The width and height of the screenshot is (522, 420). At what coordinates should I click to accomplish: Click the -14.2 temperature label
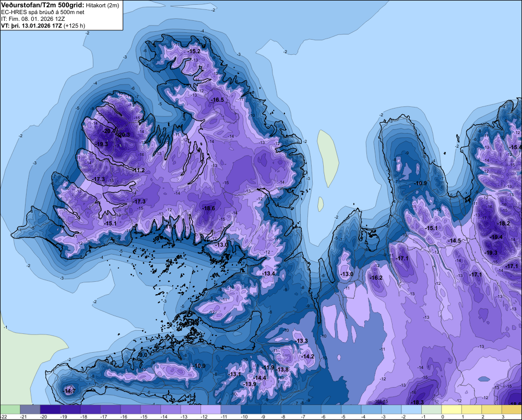[307, 356]
